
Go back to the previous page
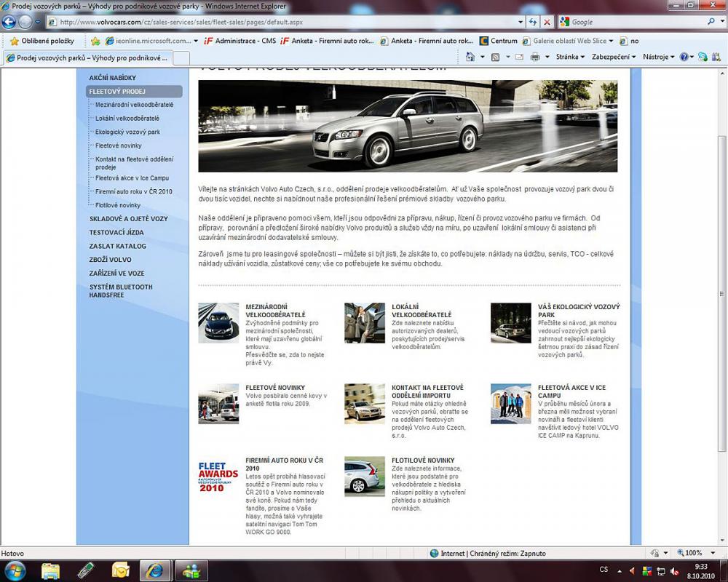(9, 21)
